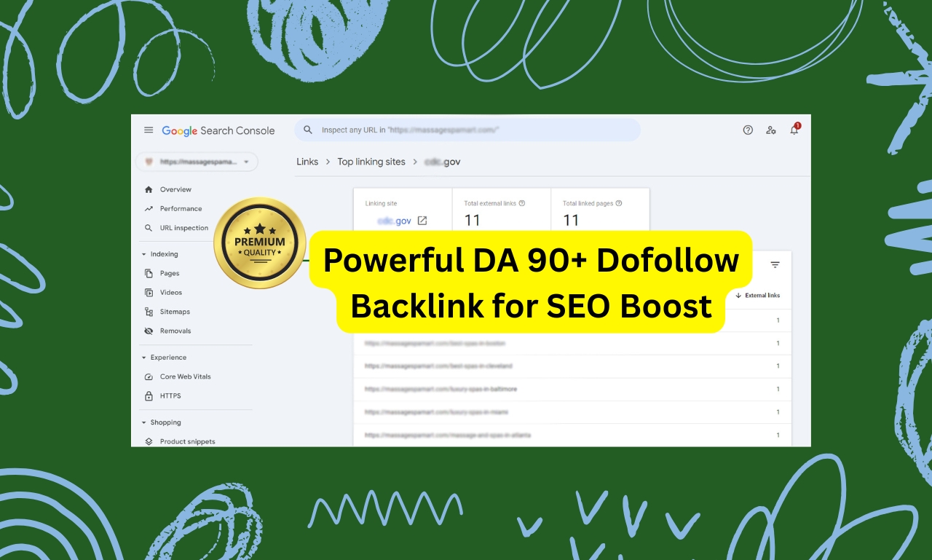Click the Premium Quality gold badge

tap(260, 243)
